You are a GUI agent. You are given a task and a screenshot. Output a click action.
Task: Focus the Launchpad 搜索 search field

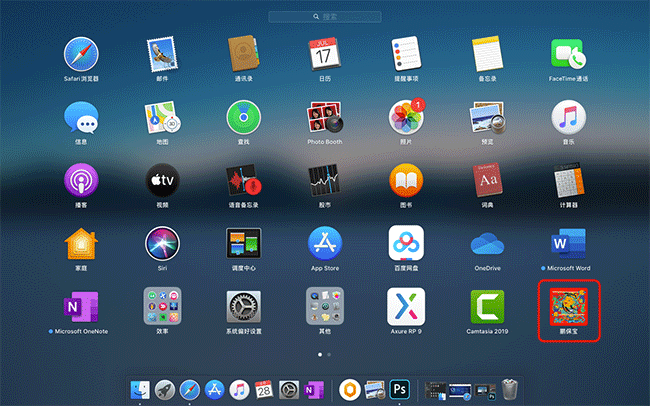pyautogui.click(x=325, y=17)
